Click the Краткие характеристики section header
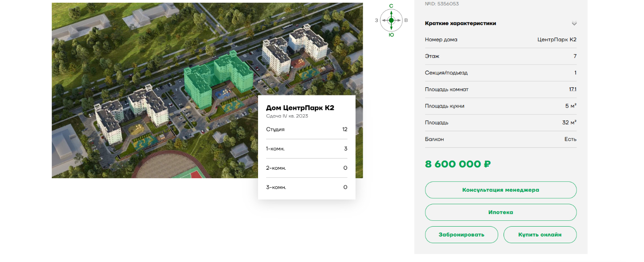 [x=460, y=23]
